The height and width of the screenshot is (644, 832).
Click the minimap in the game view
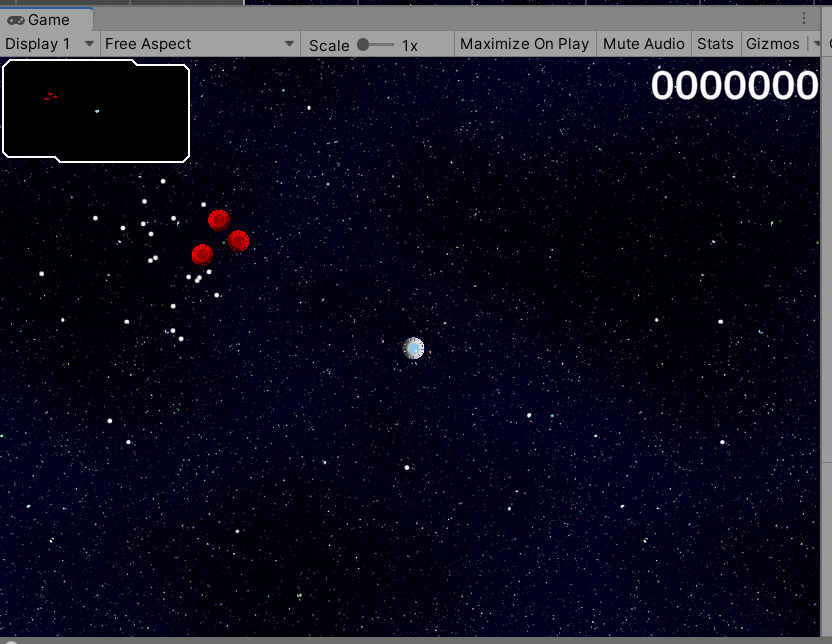[96, 111]
